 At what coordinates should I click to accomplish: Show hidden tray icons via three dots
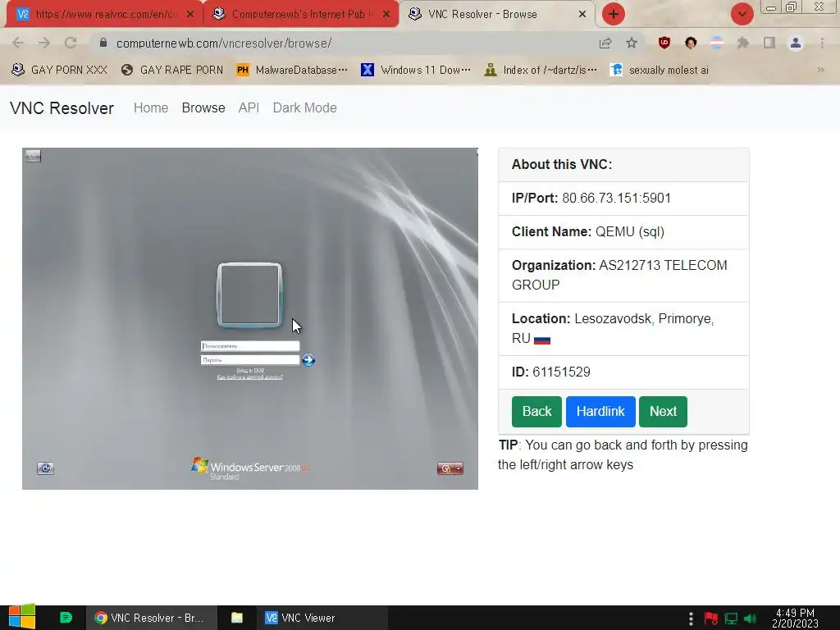(x=691, y=619)
